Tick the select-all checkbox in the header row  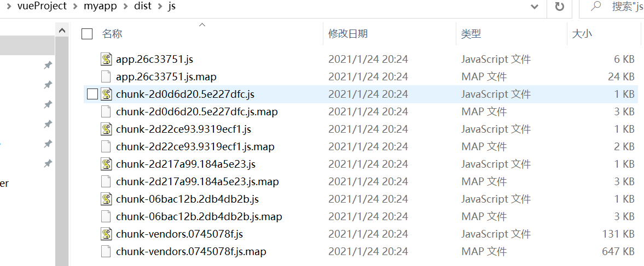click(x=87, y=34)
